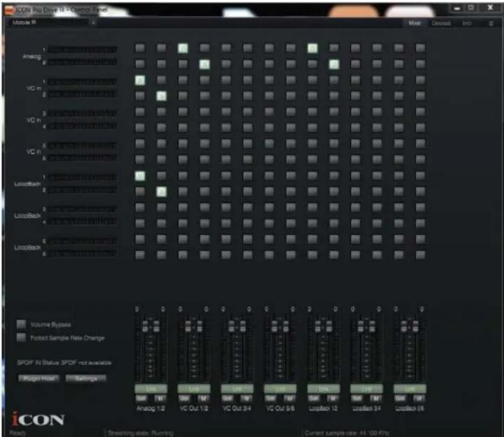Viewport: 504px width, 437px height.
Task: Click the right fader handle of Analog 1/2
Action: click(x=157, y=327)
